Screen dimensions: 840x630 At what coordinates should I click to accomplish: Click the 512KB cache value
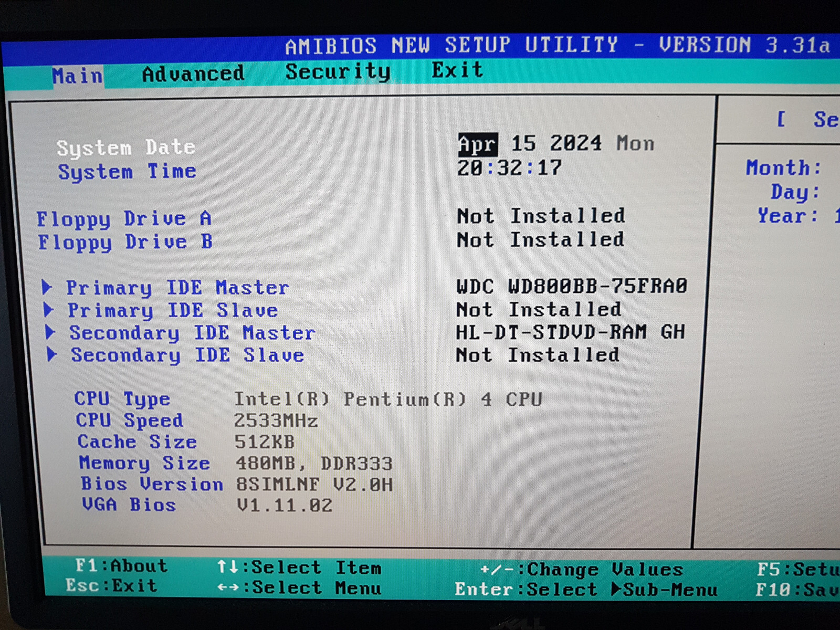tap(264, 442)
